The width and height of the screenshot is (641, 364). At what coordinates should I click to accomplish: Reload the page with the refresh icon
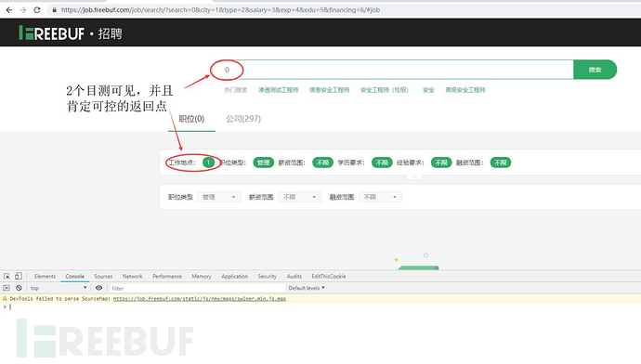point(37,10)
